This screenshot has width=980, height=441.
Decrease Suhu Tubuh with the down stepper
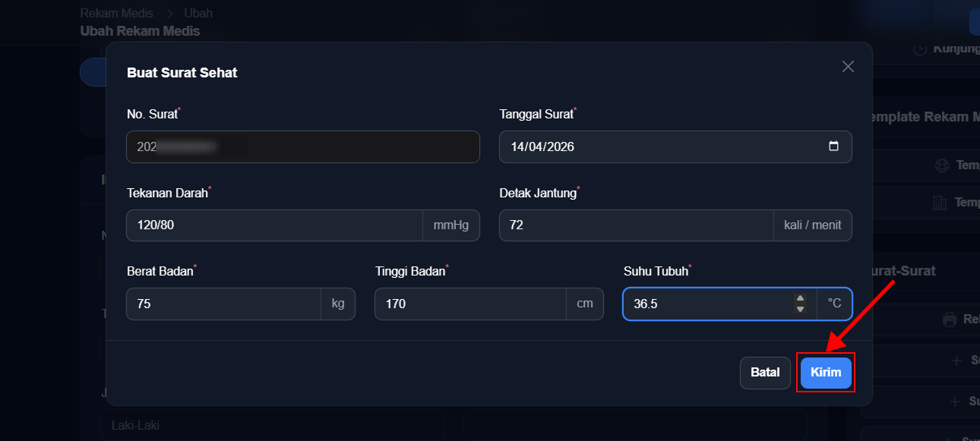click(800, 309)
